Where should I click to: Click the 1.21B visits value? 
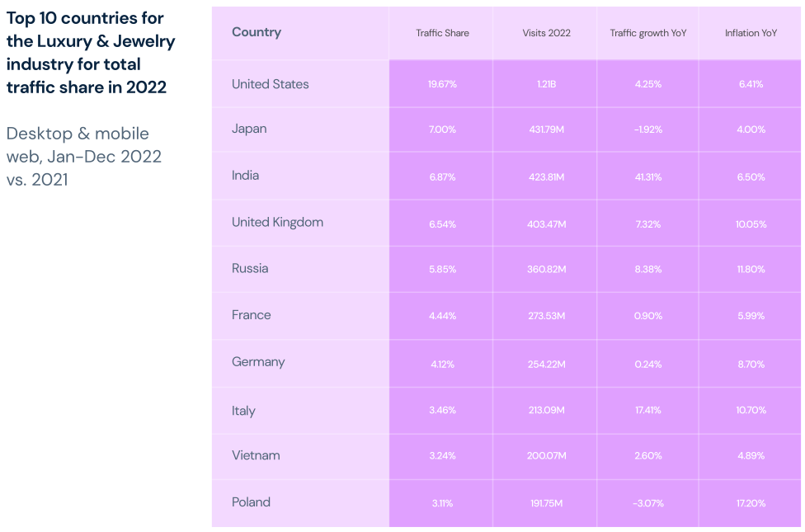(546, 84)
